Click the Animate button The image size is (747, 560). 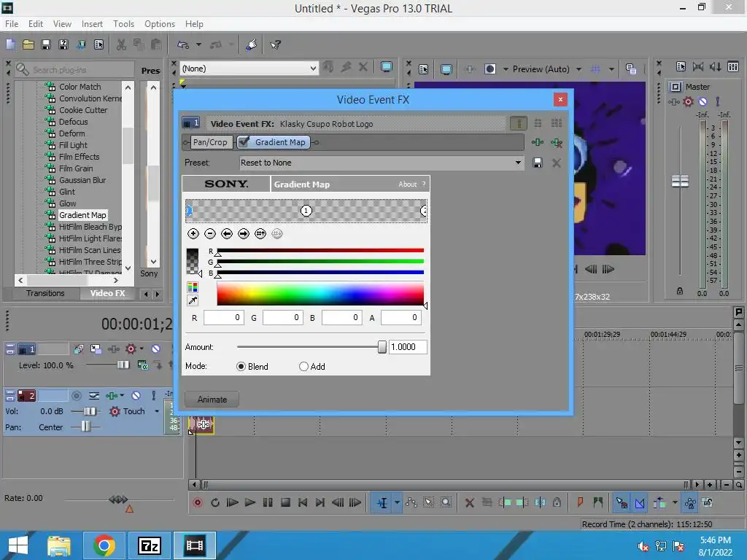(x=212, y=400)
